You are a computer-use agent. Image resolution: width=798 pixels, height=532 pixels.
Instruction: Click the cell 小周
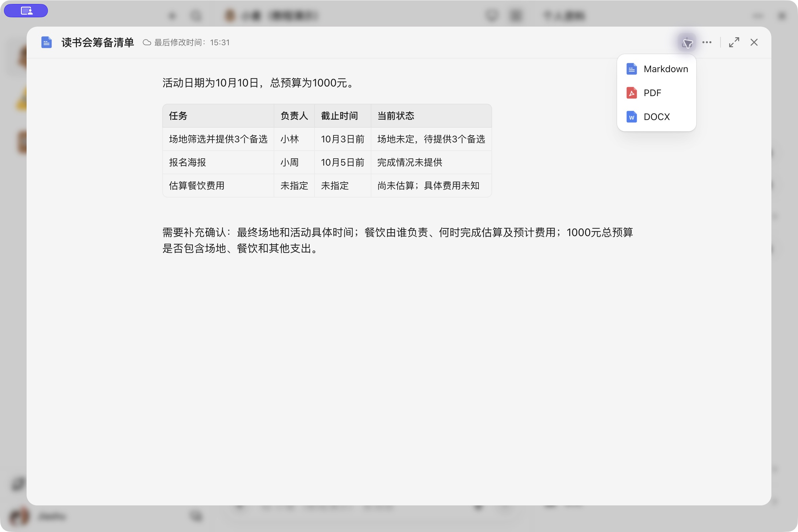point(294,163)
